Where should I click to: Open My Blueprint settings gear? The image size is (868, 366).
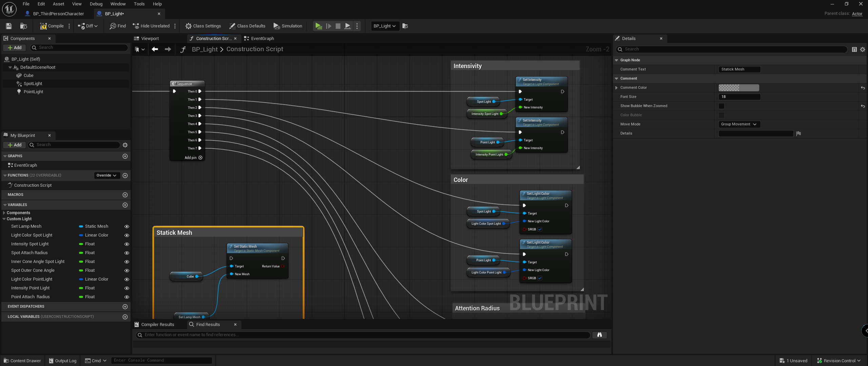[x=125, y=145]
